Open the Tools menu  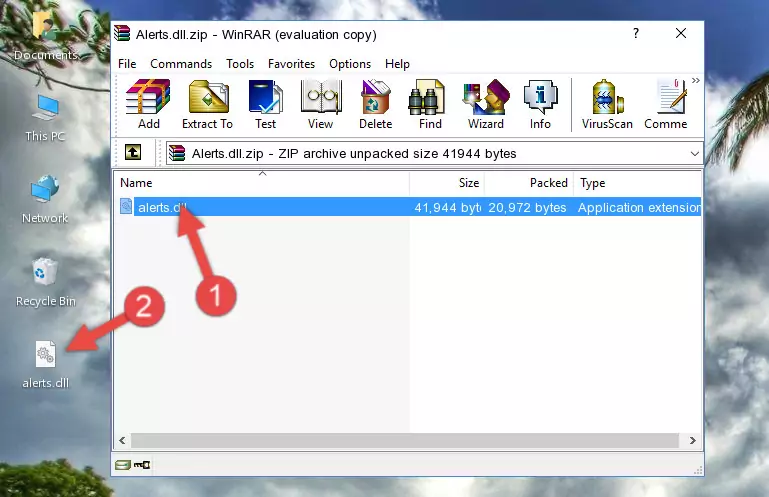240,64
